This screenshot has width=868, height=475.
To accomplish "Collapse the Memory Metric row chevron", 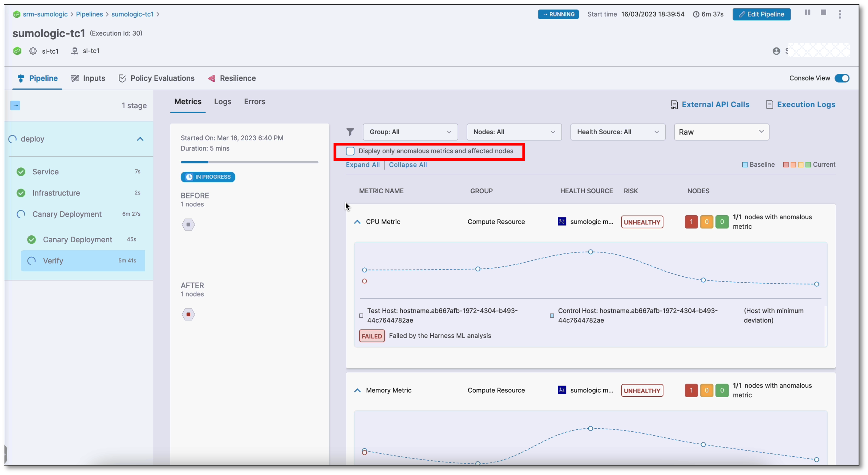I will [357, 390].
